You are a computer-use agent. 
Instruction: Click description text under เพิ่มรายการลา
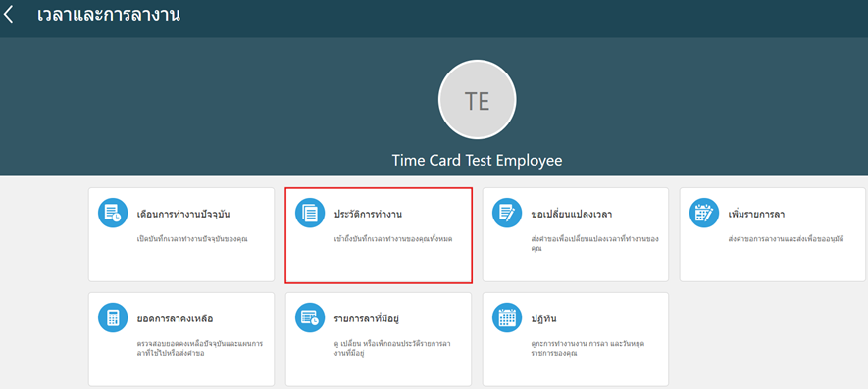[786, 239]
